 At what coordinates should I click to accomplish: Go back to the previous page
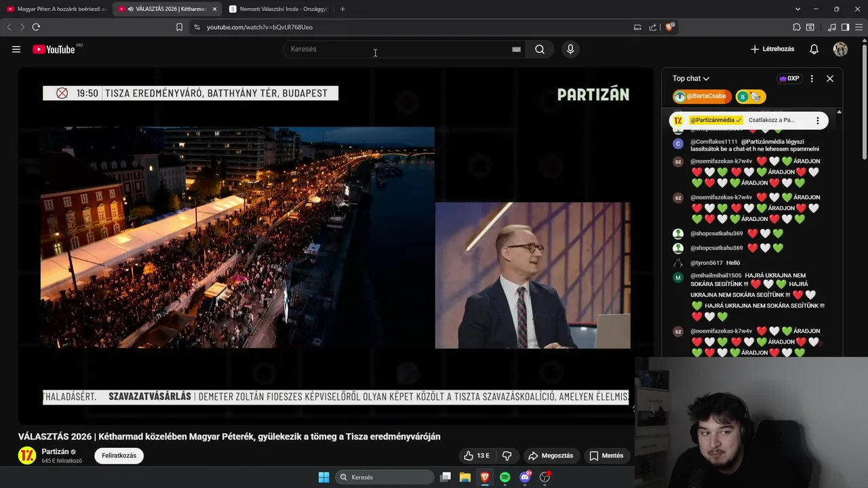[x=9, y=27]
